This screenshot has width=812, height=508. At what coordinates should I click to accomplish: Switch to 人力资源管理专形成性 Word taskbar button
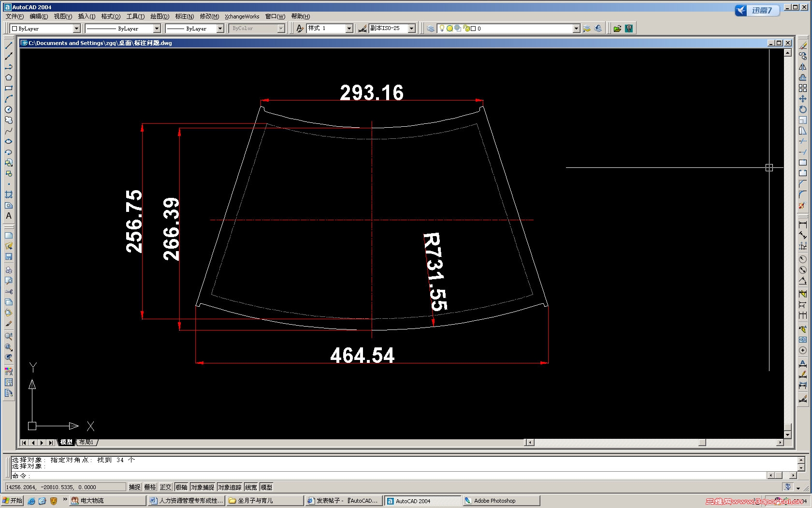[186, 501]
